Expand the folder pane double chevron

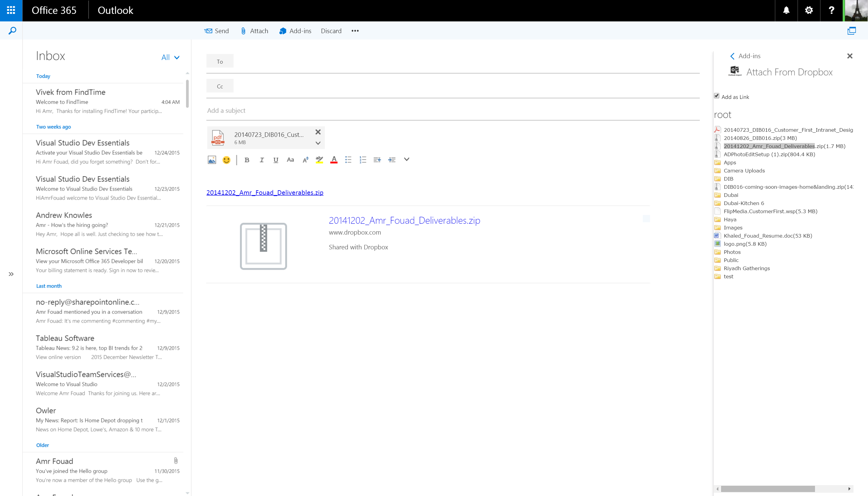click(x=11, y=274)
